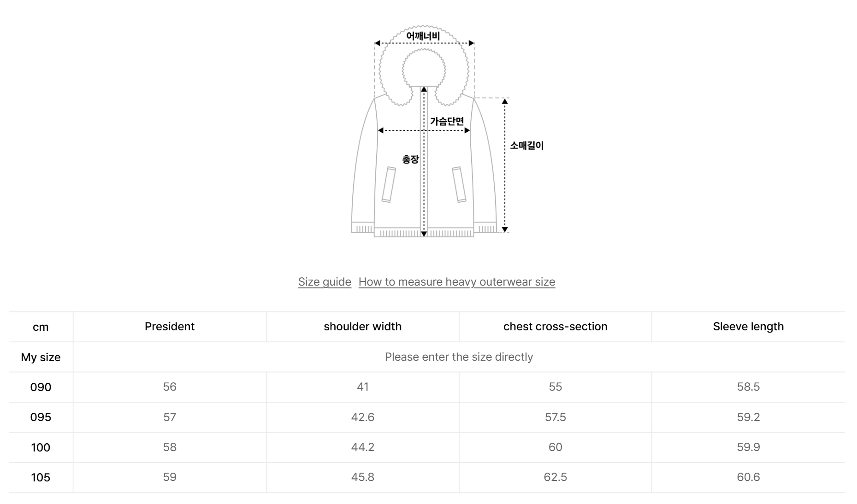Click the jacket measurement diagram

424,161
